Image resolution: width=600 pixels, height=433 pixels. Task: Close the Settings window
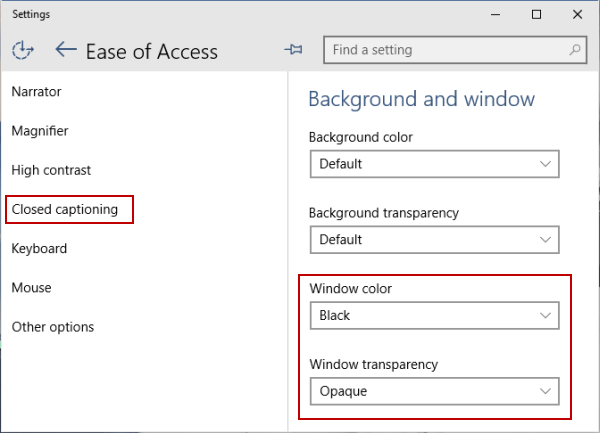(577, 15)
